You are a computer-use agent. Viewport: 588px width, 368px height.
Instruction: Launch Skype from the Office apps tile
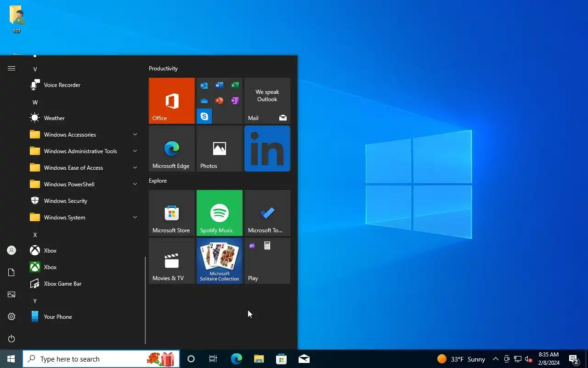[204, 116]
